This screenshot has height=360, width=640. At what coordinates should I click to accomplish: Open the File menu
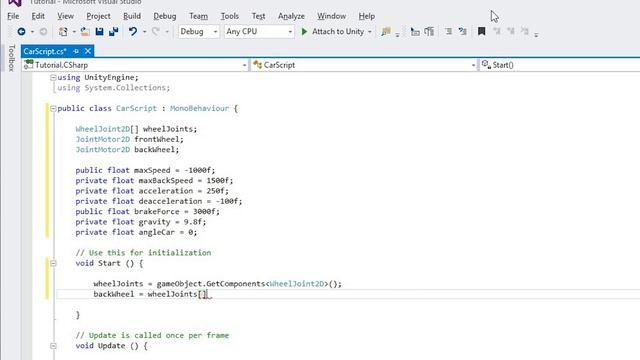(x=13, y=16)
